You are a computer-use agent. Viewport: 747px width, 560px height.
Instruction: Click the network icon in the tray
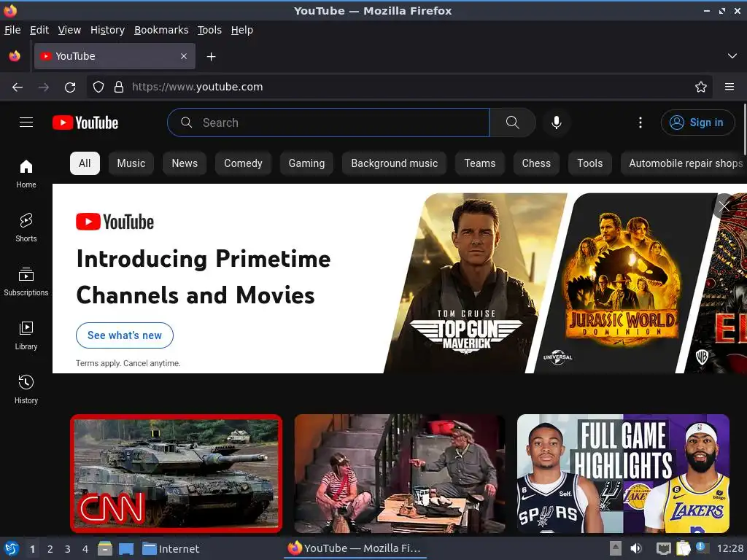[663, 548]
